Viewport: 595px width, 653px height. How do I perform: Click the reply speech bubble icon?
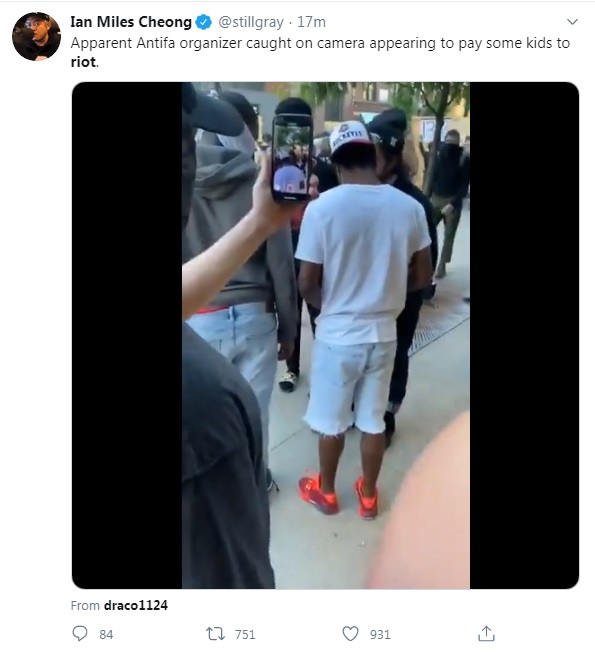click(80, 633)
